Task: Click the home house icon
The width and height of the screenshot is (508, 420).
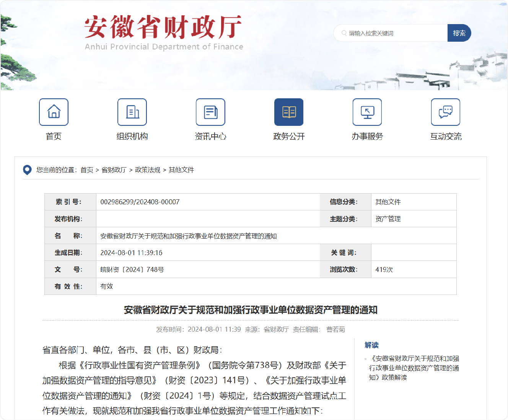Action: tap(54, 112)
